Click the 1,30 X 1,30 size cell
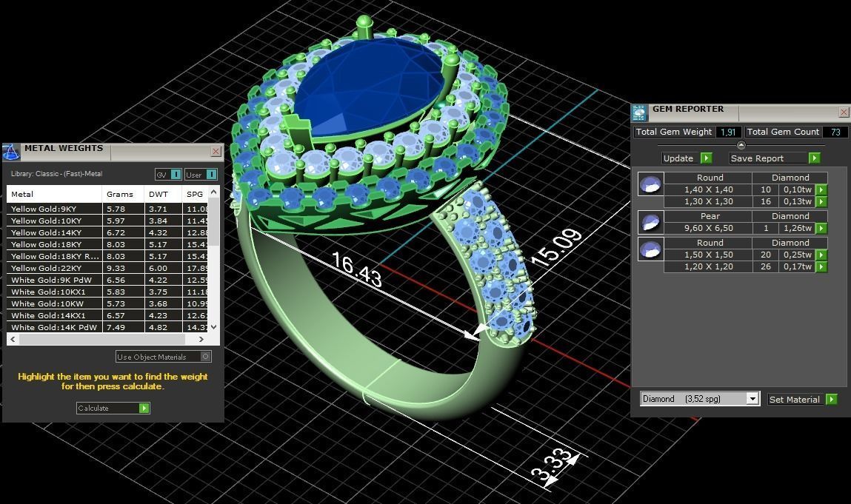 (708, 201)
